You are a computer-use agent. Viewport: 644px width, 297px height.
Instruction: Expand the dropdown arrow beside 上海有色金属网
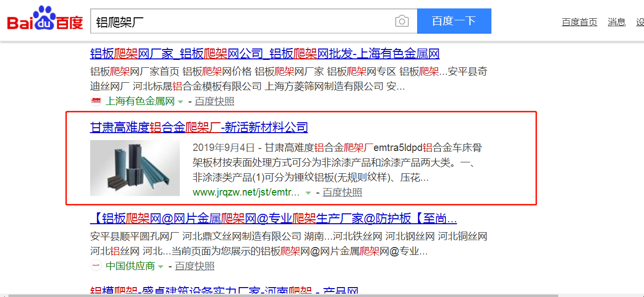coord(180,101)
